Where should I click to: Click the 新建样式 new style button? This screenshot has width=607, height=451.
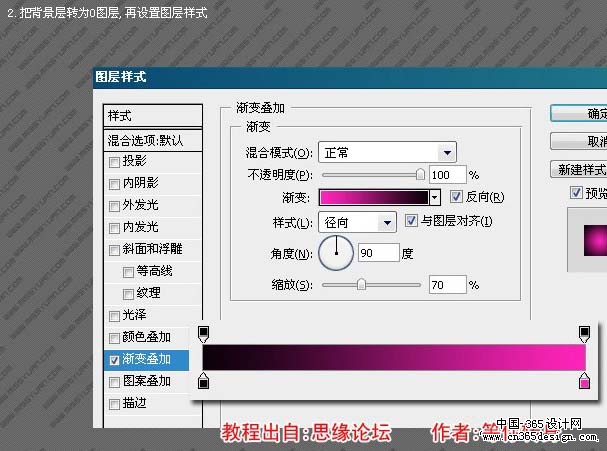point(579,170)
